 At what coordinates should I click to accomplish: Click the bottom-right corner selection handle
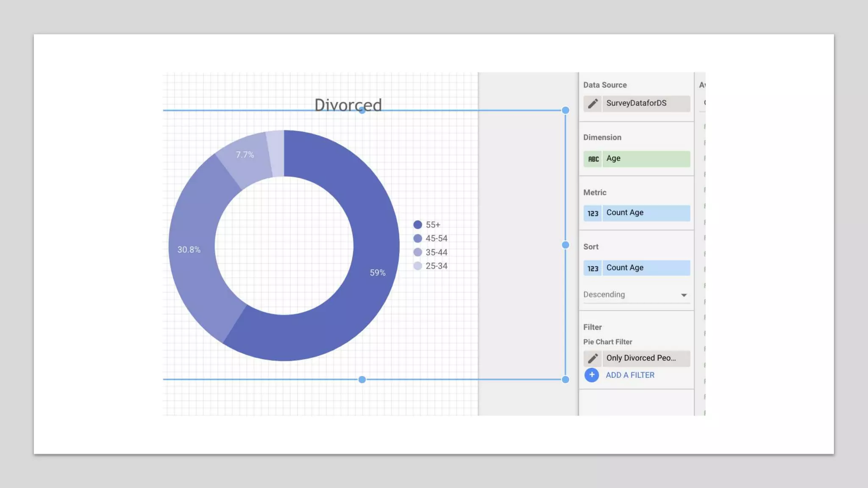[x=565, y=380]
